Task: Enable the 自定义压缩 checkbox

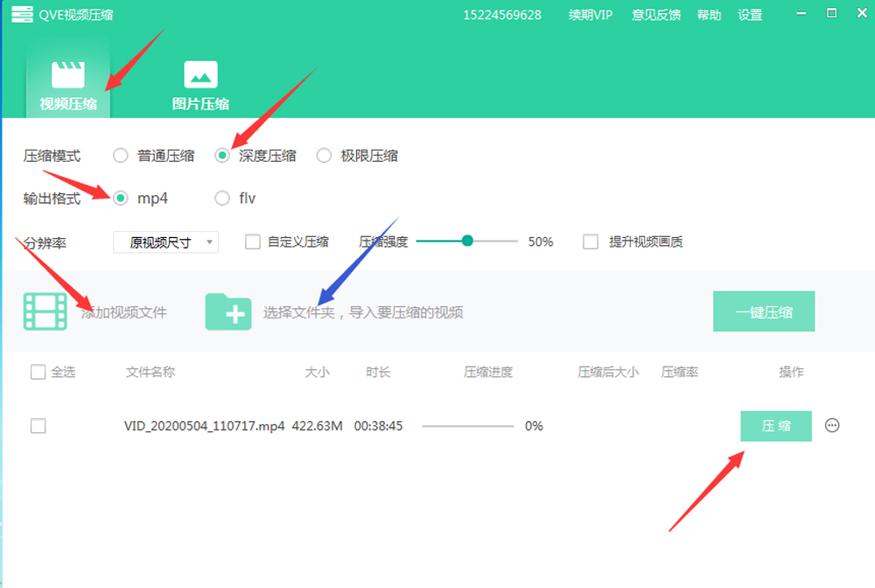Action: (x=253, y=241)
